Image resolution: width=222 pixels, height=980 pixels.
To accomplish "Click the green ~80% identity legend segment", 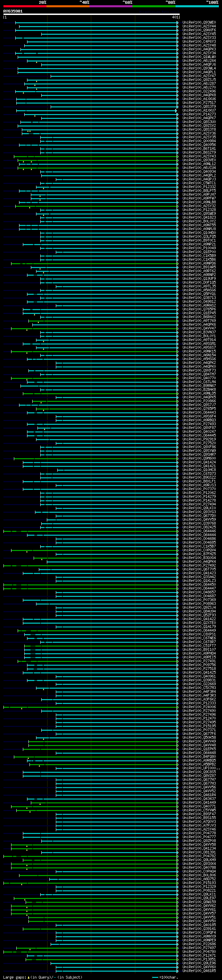I will [x=154, y=6].
